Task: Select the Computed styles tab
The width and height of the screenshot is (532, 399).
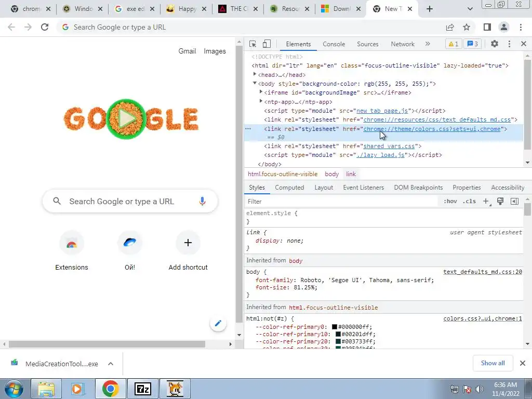Action: pyautogui.click(x=289, y=188)
